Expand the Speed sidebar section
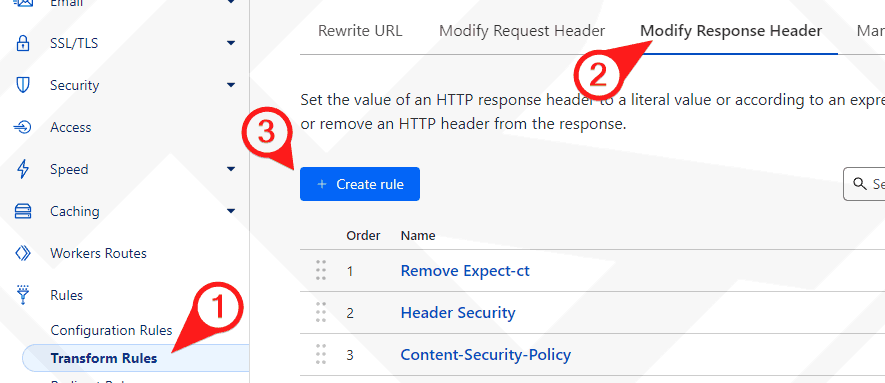885x383 pixels. point(230,169)
